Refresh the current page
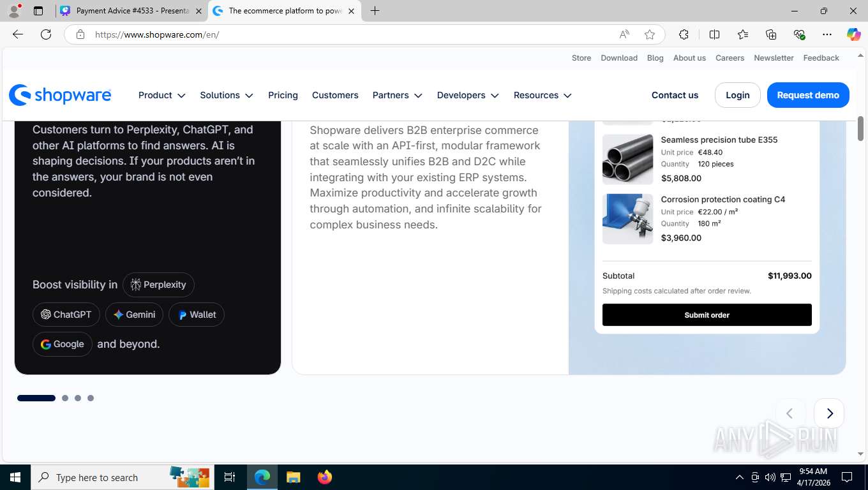The width and height of the screenshot is (868, 490). point(46,34)
